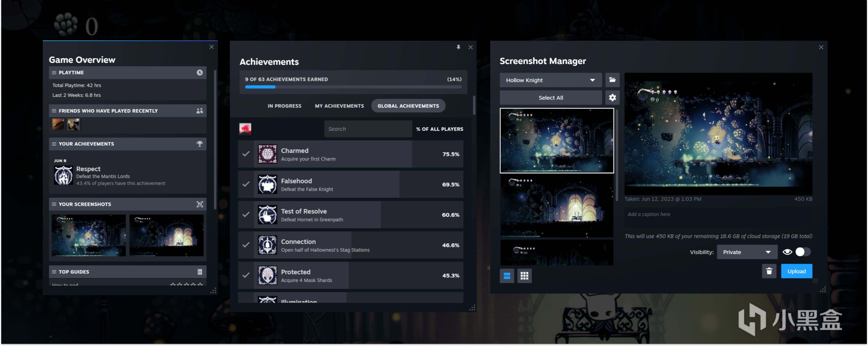Click the Charmed achievement icon
Image resolution: width=868 pixels, height=346 pixels.
[x=267, y=154]
